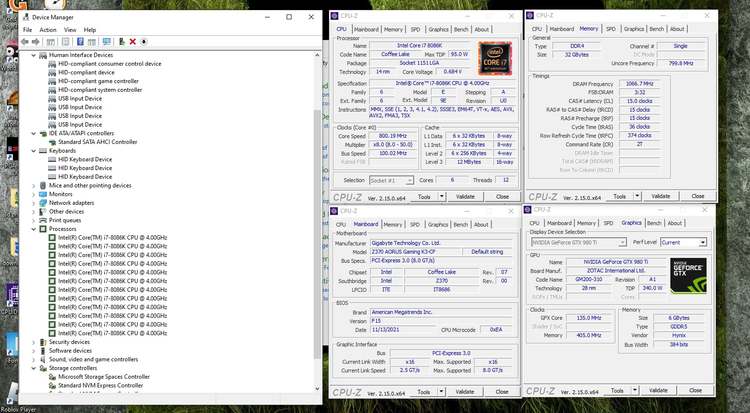Open Memory tab in the CPU-Z Mainboard window
Image resolution: width=750 pixels, height=413 pixels.
tap(393, 224)
